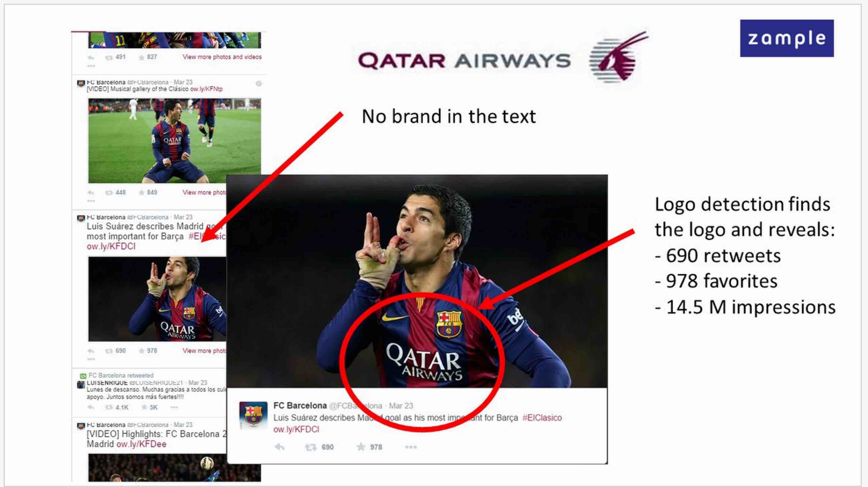Open ow.ly/KFDee highlights link

(x=141, y=444)
